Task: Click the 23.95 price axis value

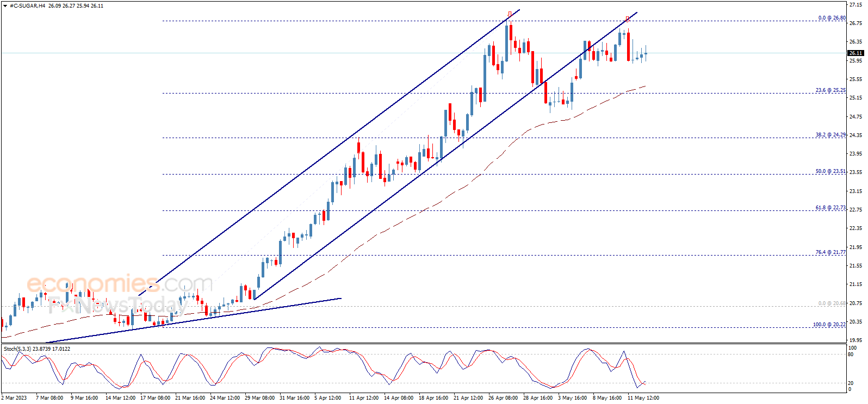Action: tap(855, 154)
